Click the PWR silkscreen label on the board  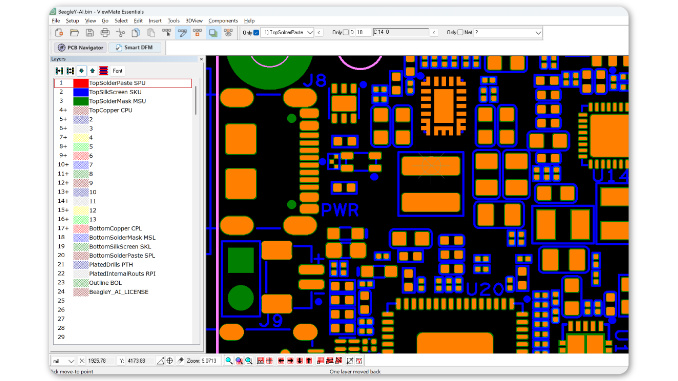(x=340, y=210)
